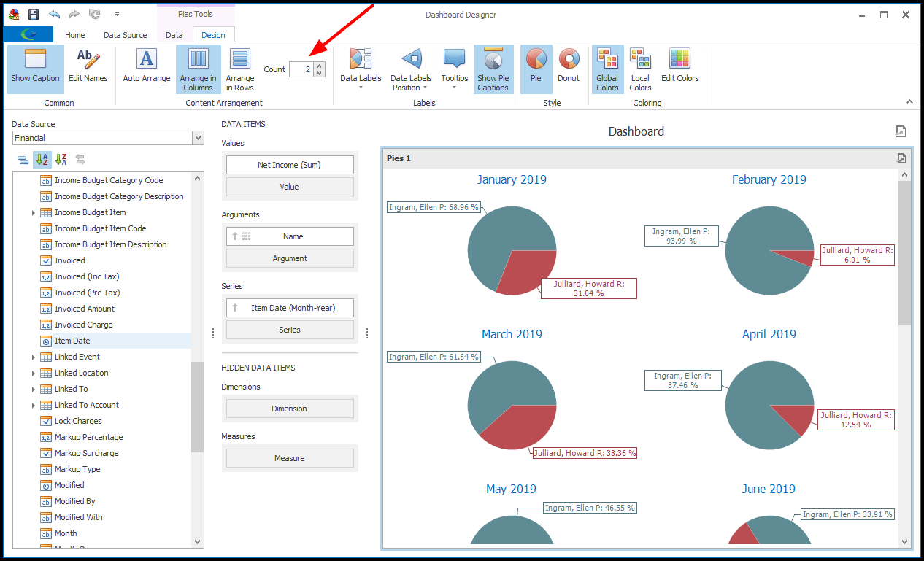Sort fields descending Z to A
Screen dimensions: 924x561
(x=61, y=160)
